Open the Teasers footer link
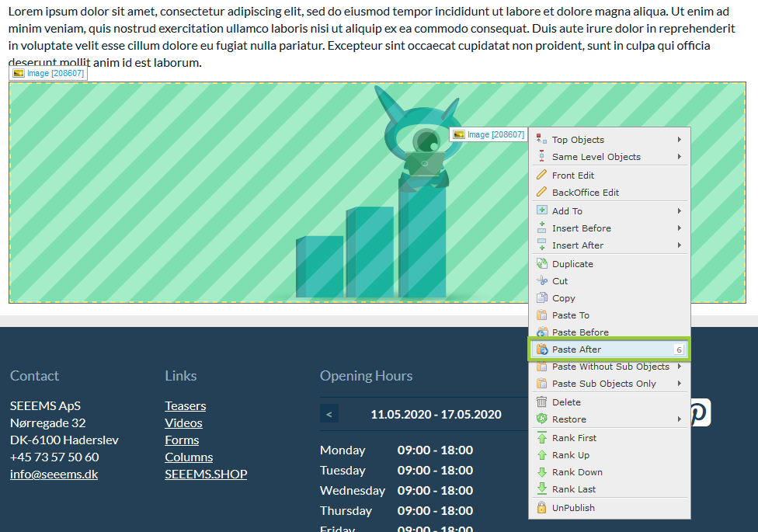 [185, 405]
